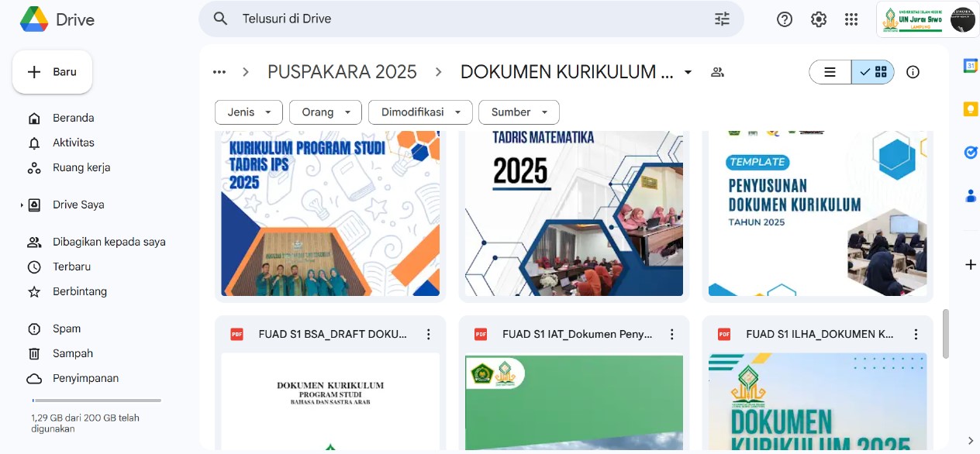Open Google Keep side panel
This screenshot has height=454, width=980.
[x=970, y=109]
